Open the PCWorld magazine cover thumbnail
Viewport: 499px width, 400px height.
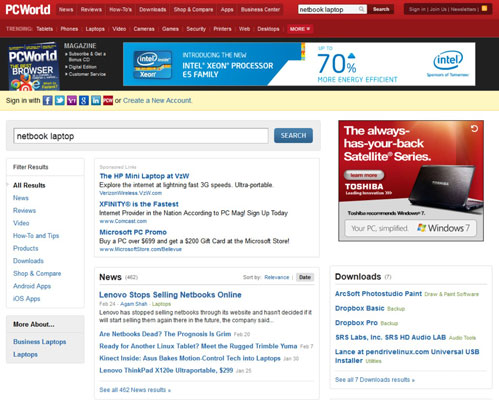[33, 66]
